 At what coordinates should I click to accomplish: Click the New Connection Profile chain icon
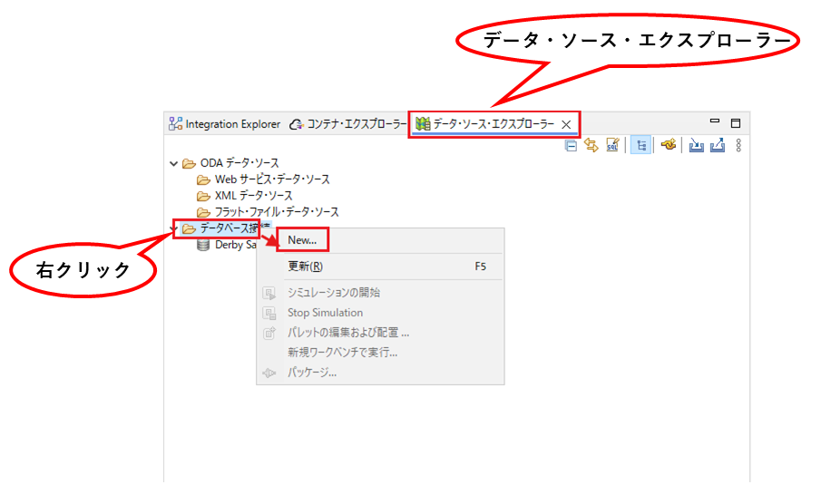click(x=668, y=144)
